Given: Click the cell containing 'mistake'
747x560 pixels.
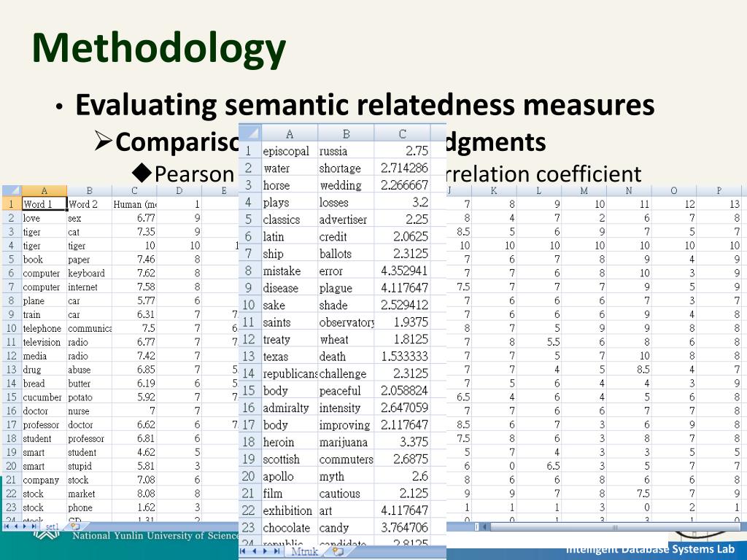Looking at the screenshot, I should click(290, 271).
